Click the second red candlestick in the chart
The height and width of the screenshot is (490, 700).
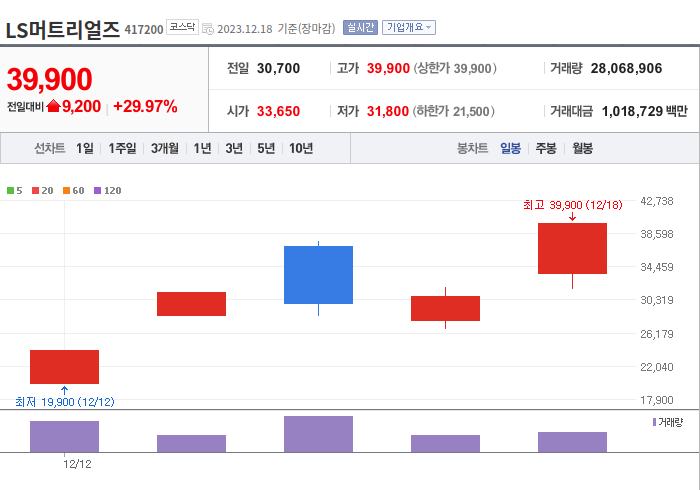(192, 304)
